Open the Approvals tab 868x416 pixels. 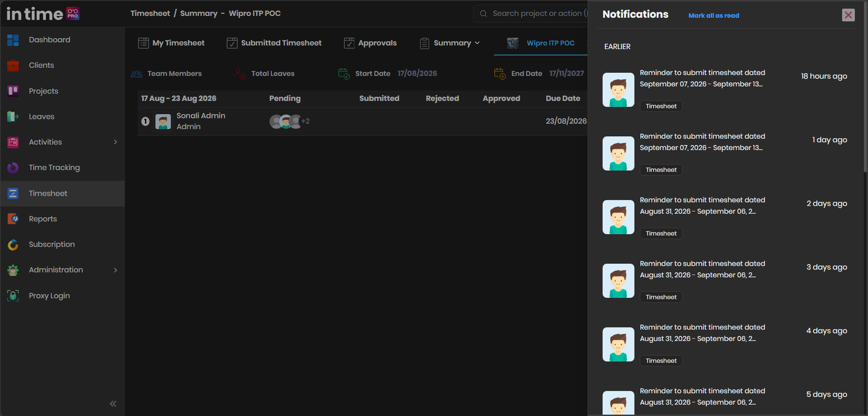click(x=370, y=43)
